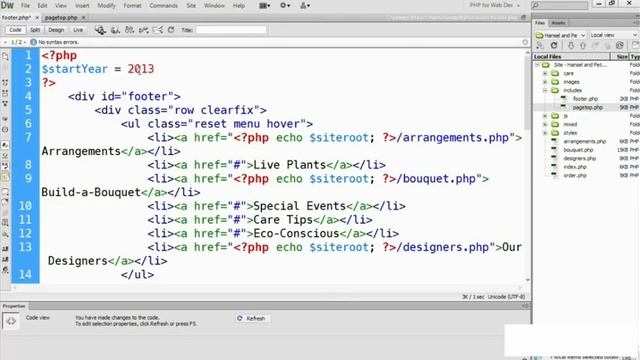Click the Files panel Refresh icon

(x=554, y=46)
